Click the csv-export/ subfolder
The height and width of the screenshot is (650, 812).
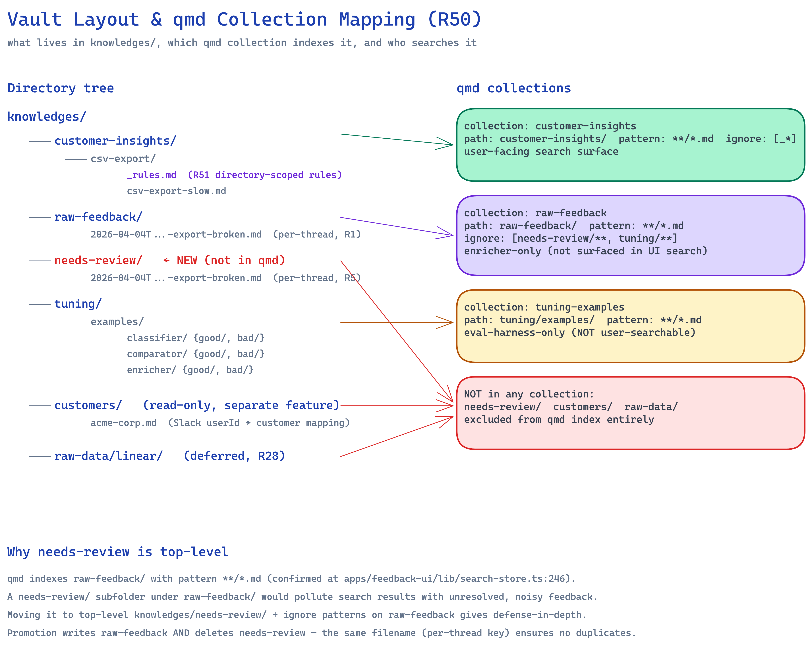123,159
